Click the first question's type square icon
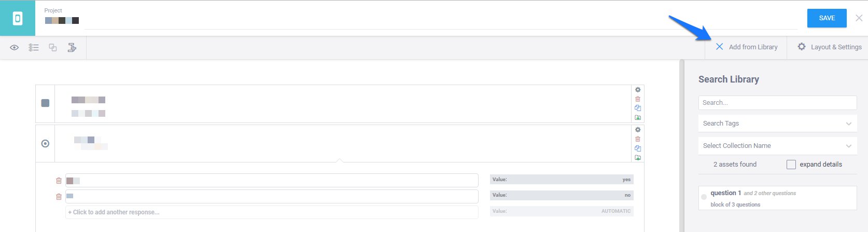Image resolution: width=868 pixels, height=232 pixels. coord(45,103)
